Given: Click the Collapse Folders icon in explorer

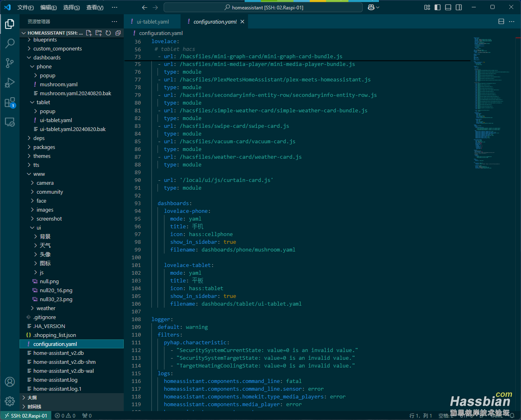Looking at the screenshot, I should tap(118, 33).
